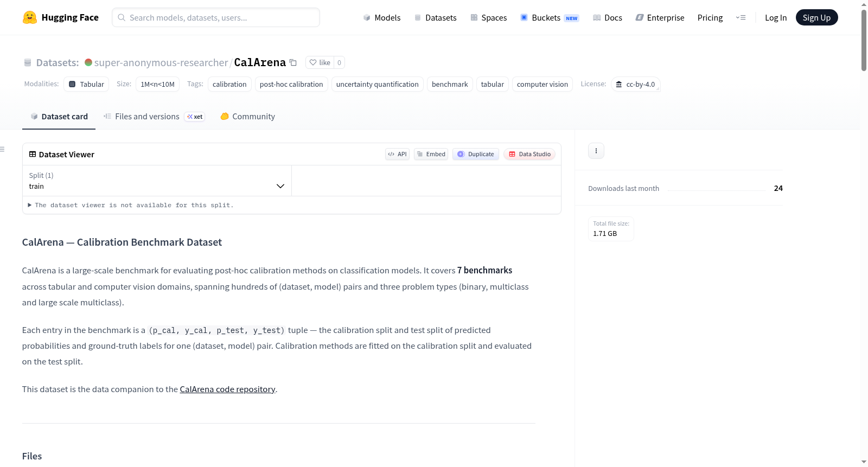Click the Total file size 1.71 GB box
The height and width of the screenshot is (467, 868).
pos(611,228)
